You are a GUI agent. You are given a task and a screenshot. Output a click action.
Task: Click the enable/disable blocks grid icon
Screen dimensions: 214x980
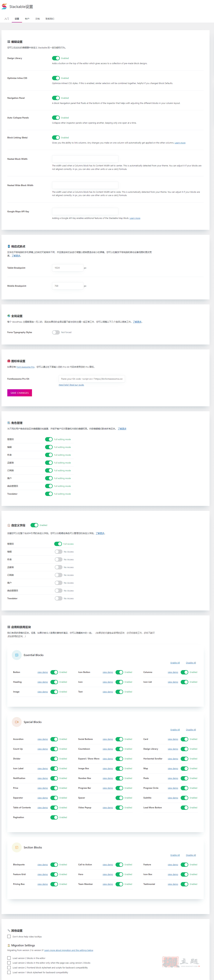pos(9,627)
